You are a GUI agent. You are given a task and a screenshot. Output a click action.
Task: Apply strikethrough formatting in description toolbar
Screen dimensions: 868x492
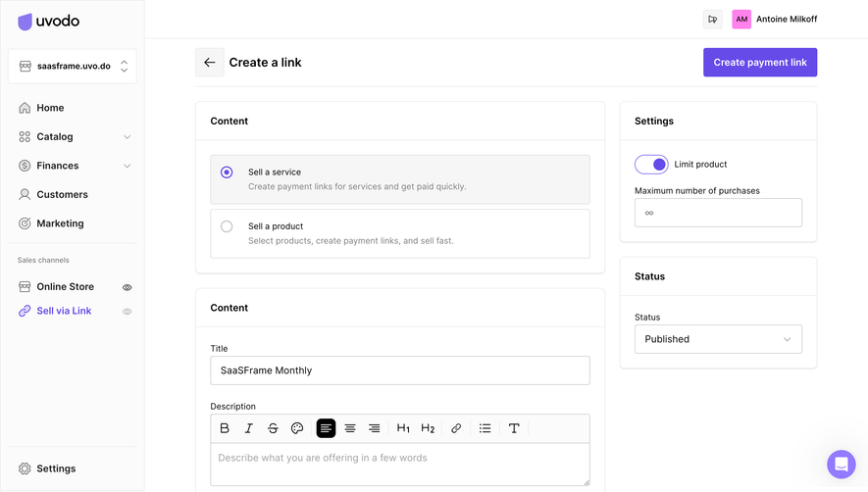click(x=273, y=428)
